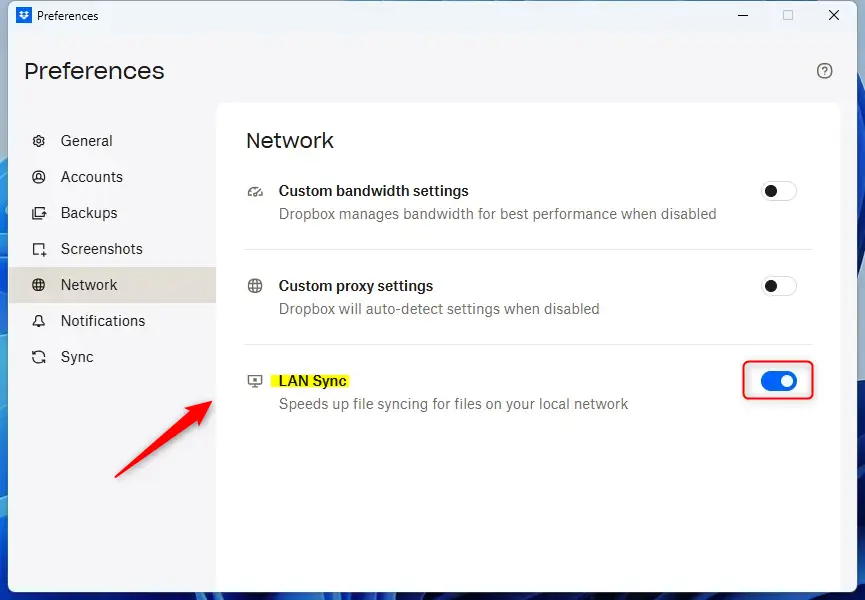Click the Network section heading

coord(290,141)
